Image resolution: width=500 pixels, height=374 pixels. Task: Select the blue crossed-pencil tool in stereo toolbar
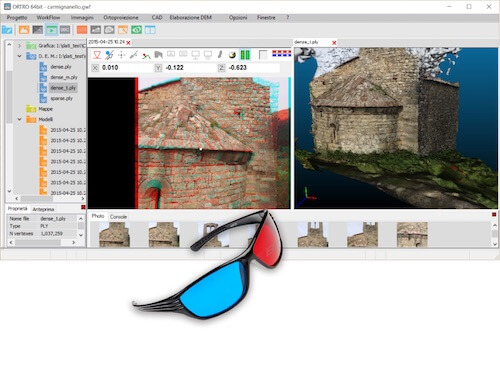click(109, 55)
